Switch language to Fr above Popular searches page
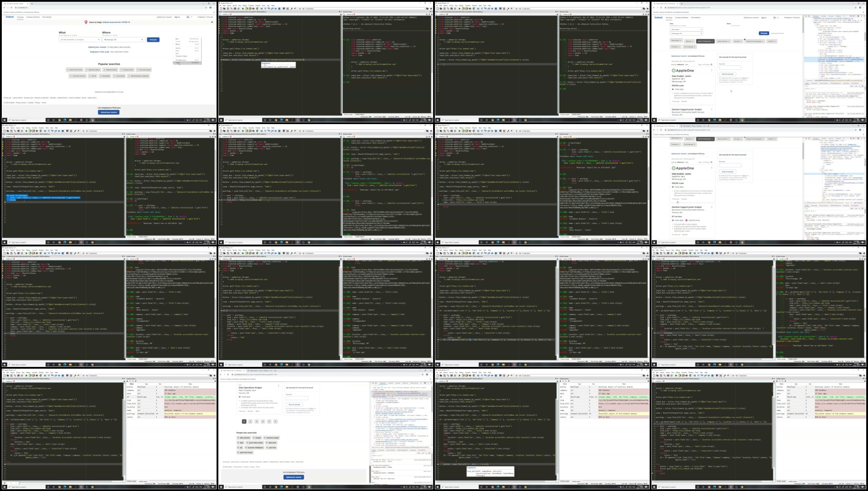Image resolution: width=868 pixels, height=491 pixels. 191,17
